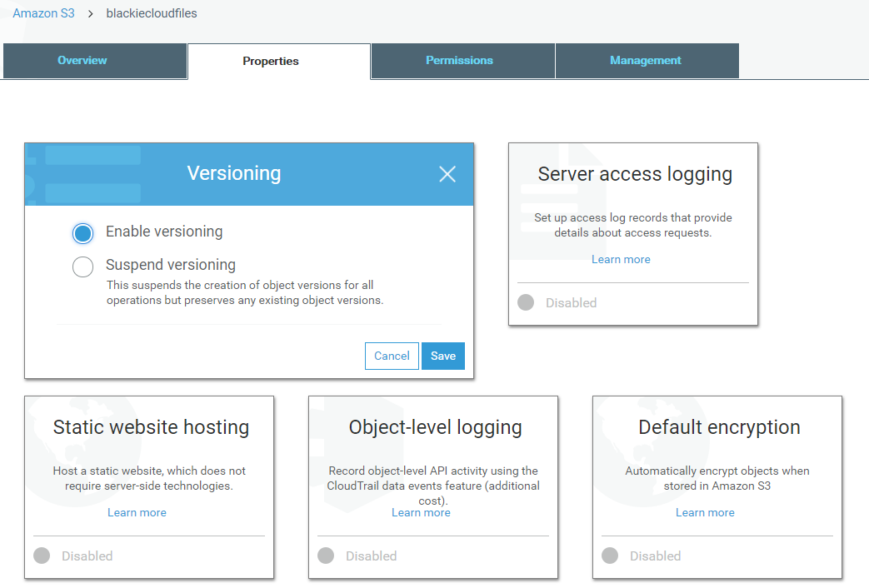Viewport: 869px width, 588px height.
Task: Switch to the Overview tab
Action: 82,61
